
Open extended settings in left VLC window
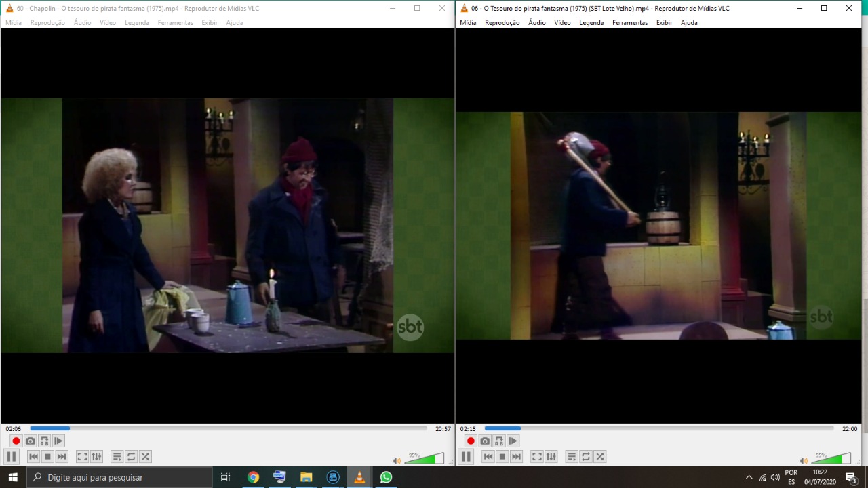click(96, 457)
